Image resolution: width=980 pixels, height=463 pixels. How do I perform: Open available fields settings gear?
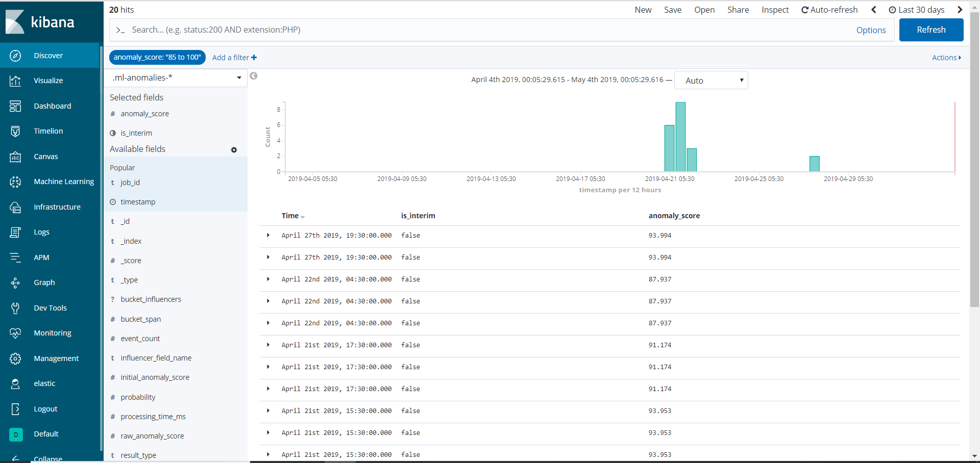click(x=234, y=150)
